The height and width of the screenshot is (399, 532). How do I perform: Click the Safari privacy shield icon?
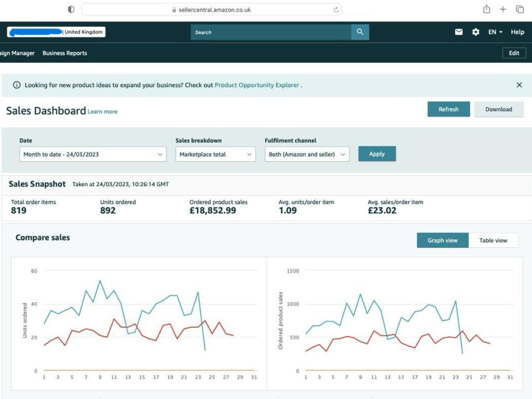pyautogui.click(x=71, y=10)
